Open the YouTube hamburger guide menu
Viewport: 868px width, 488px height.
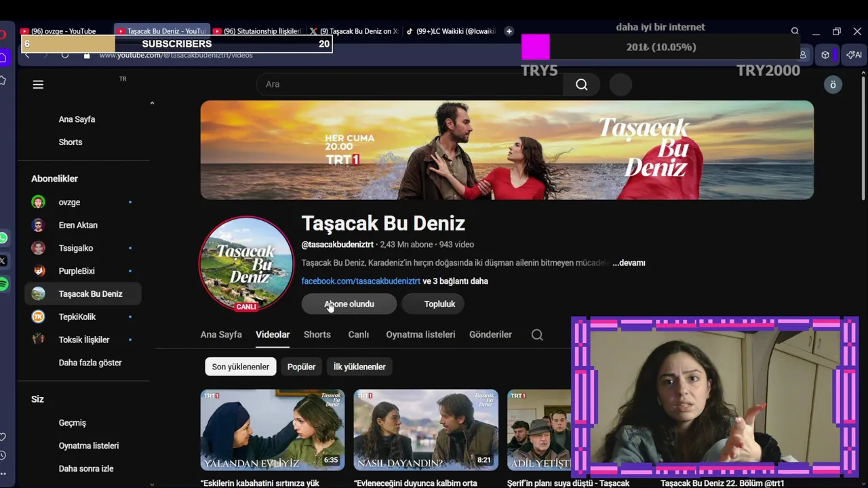pyautogui.click(x=38, y=85)
